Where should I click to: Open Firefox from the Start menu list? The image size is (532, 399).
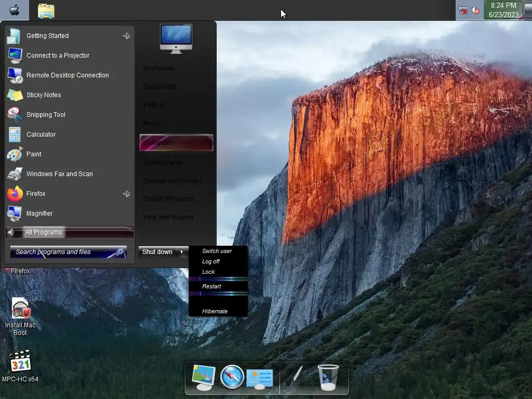[70, 194]
